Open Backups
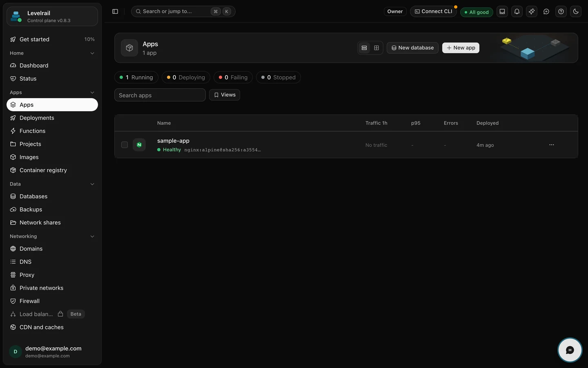Image resolution: width=588 pixels, height=368 pixels. click(52, 209)
